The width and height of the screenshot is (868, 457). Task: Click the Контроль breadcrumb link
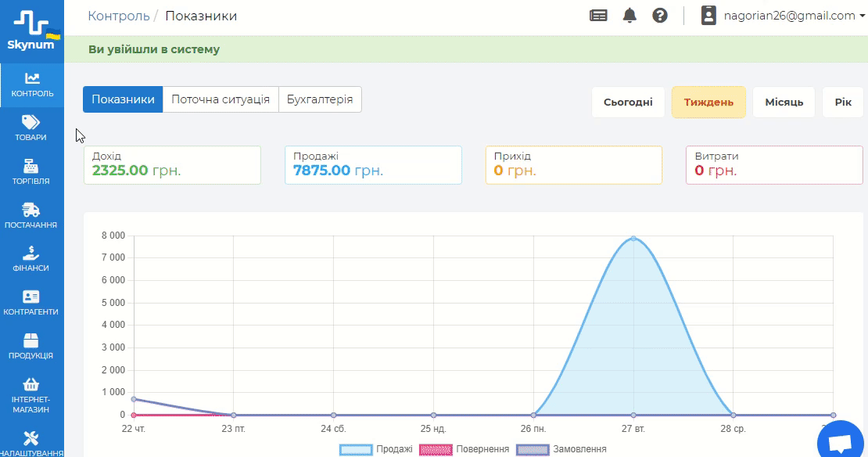[x=118, y=16]
